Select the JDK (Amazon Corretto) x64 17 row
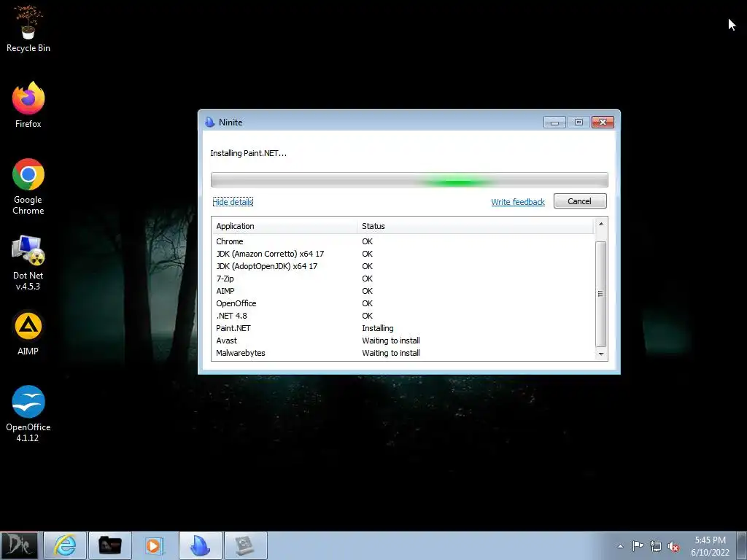Image resolution: width=747 pixels, height=560 pixels. tap(403, 254)
